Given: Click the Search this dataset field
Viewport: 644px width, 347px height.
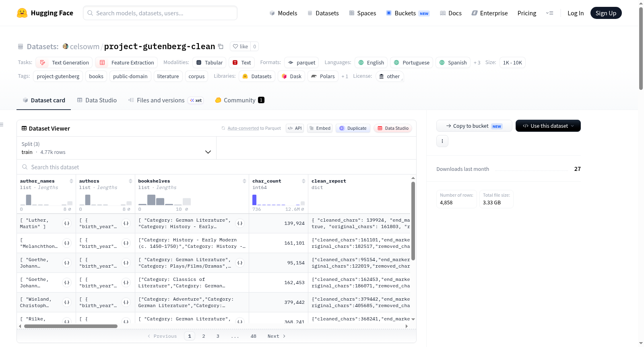Looking at the screenshot, I should click(x=217, y=167).
